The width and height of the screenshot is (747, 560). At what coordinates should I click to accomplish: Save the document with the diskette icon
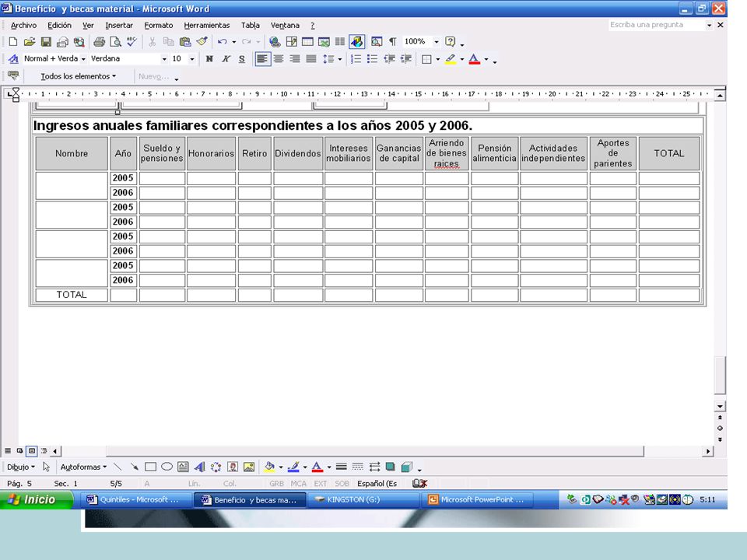pos(46,42)
